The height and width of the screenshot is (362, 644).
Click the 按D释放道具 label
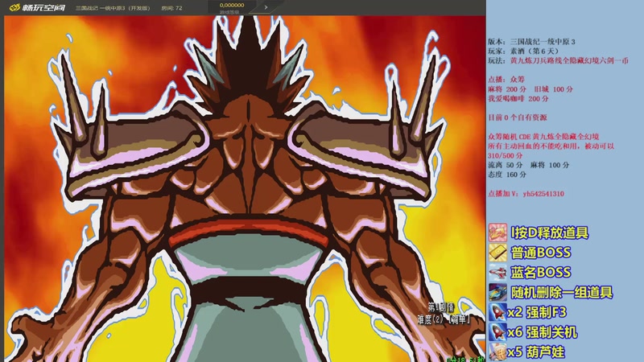550,232
